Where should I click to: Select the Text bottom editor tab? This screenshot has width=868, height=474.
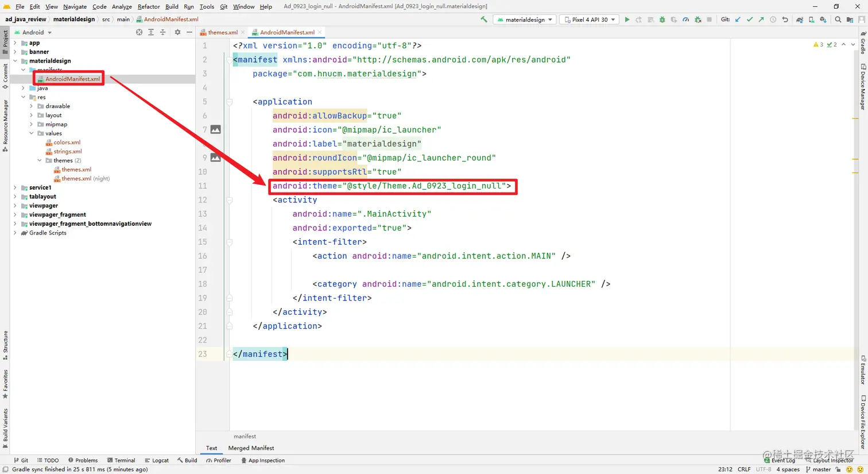coord(211,448)
